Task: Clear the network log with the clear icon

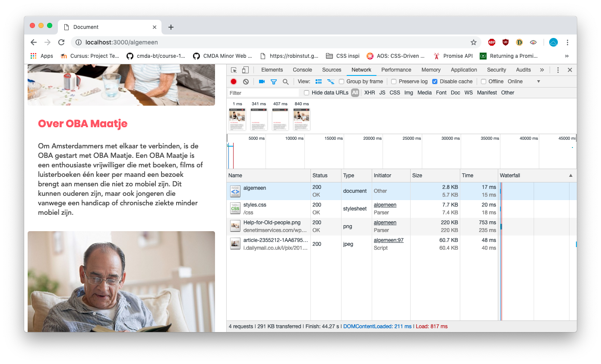Action: pos(246,82)
